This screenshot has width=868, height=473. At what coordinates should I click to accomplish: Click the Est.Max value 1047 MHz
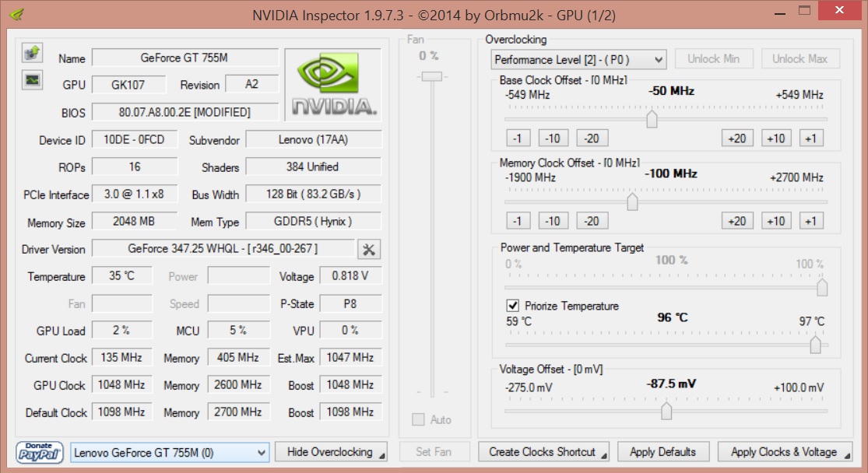click(x=350, y=357)
